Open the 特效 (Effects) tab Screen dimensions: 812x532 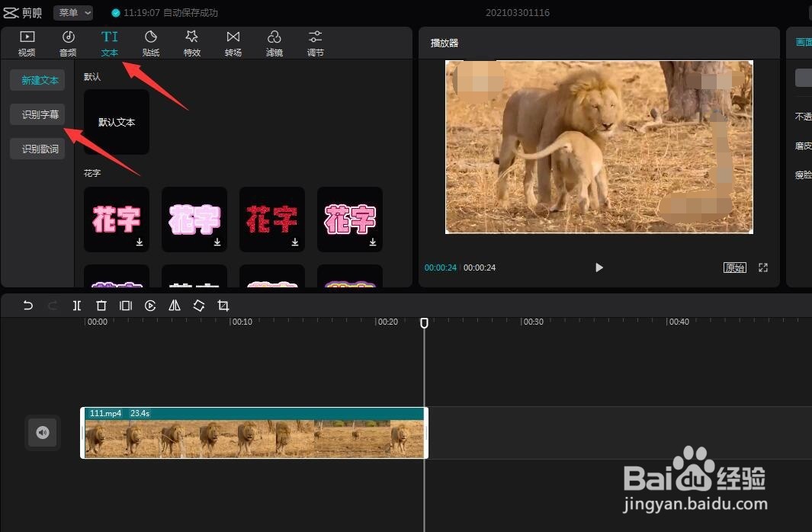pyautogui.click(x=191, y=43)
